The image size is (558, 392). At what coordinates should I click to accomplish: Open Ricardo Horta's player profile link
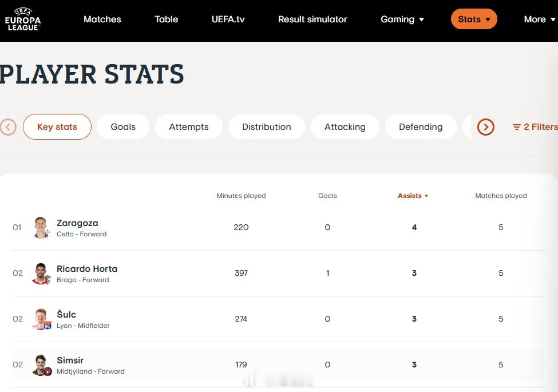point(87,268)
